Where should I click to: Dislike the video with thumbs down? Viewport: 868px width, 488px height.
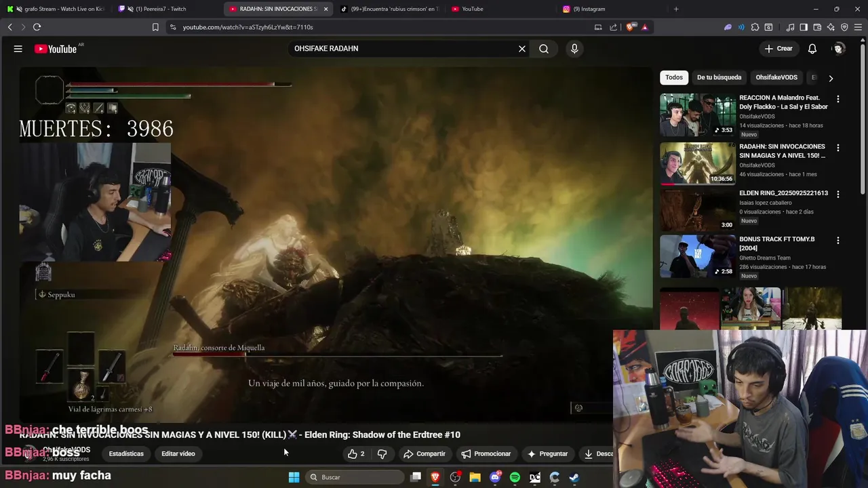coord(382,454)
